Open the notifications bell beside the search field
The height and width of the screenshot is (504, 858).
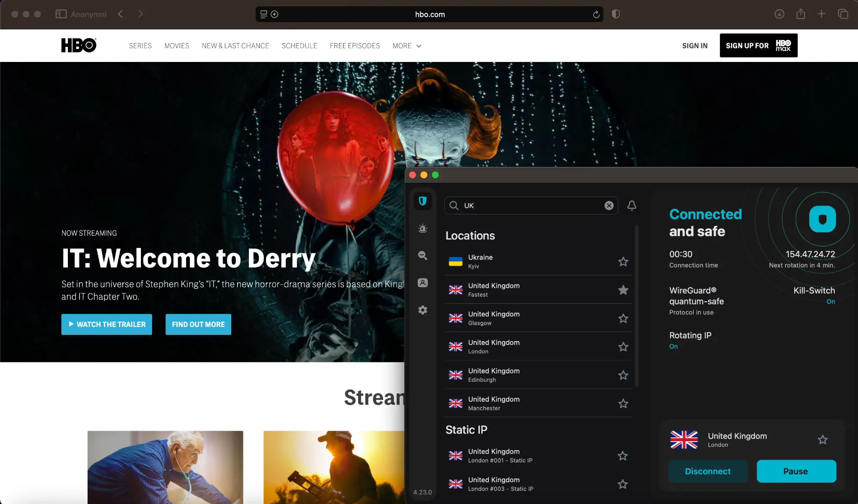click(632, 206)
